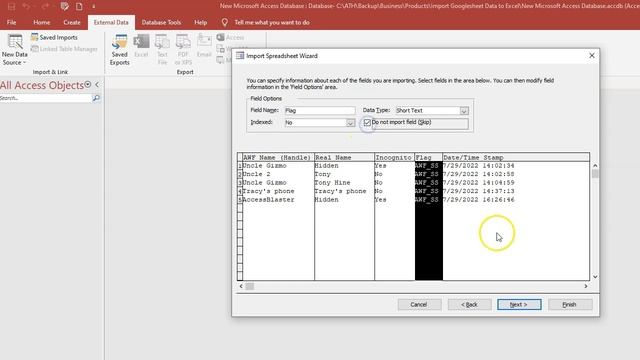This screenshot has height=360, width=640.
Task: Click the preview scroll up arrow
Action: pyautogui.click(x=595, y=165)
